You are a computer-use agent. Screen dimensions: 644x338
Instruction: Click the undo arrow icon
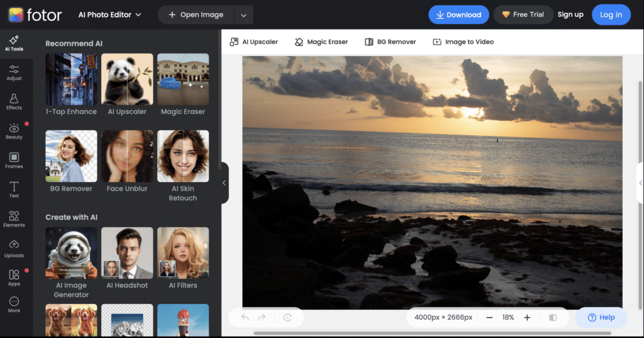(245, 317)
